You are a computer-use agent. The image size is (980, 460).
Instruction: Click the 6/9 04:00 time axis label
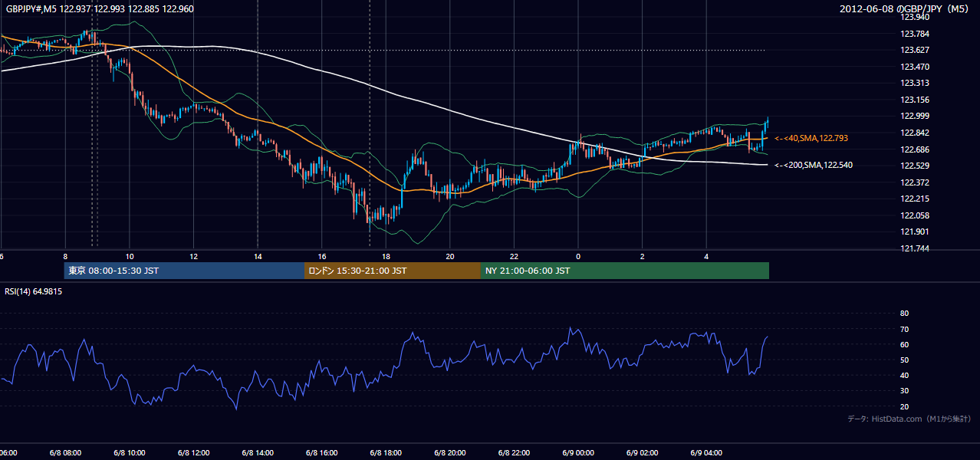[706, 452]
